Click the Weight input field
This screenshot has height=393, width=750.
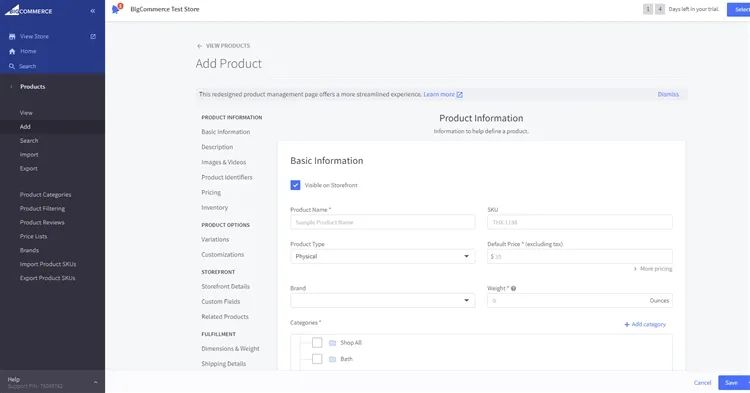pyautogui.click(x=580, y=300)
